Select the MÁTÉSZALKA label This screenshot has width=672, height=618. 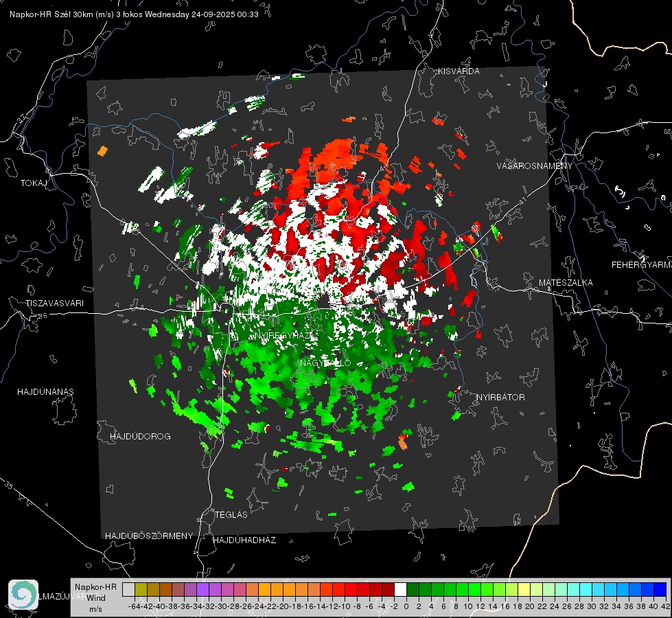[x=566, y=283]
